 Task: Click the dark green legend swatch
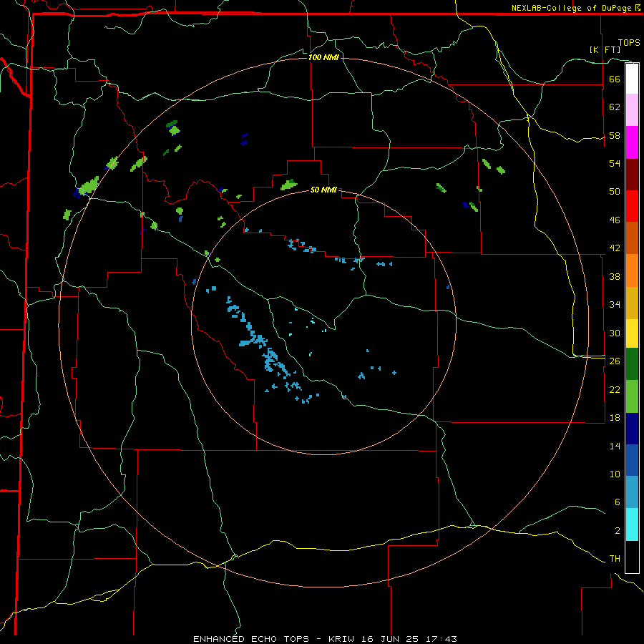pyautogui.click(x=632, y=364)
